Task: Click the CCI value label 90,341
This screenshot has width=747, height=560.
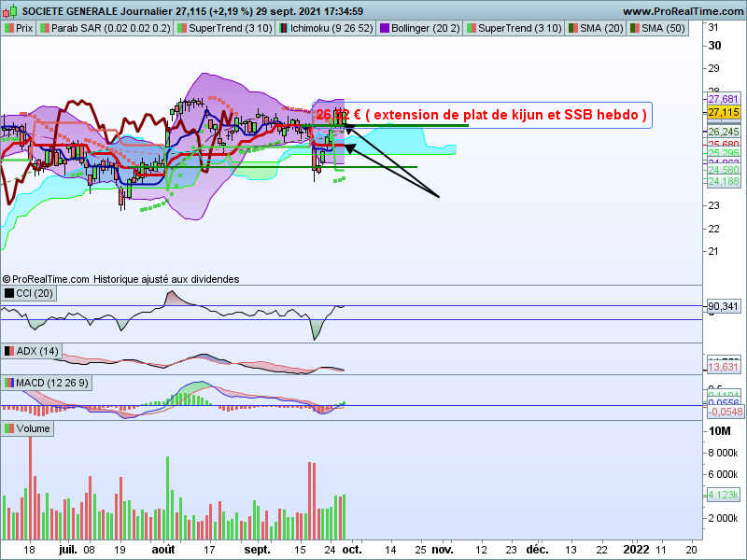Action: [x=723, y=306]
